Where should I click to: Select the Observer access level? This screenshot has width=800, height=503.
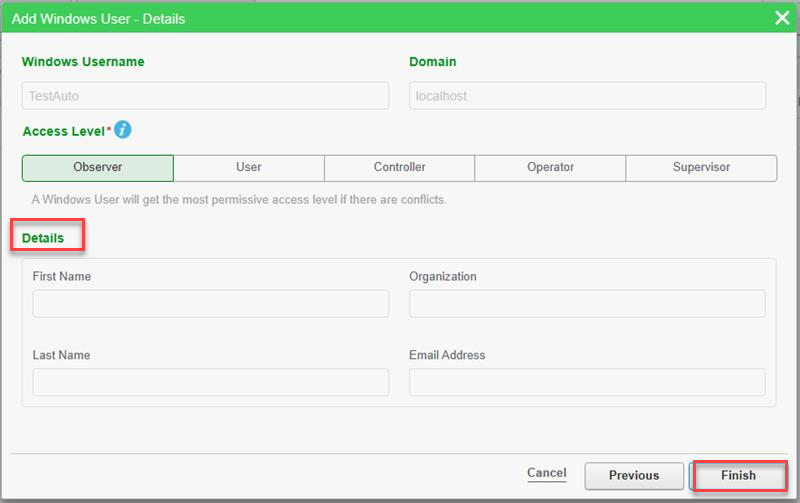98,168
